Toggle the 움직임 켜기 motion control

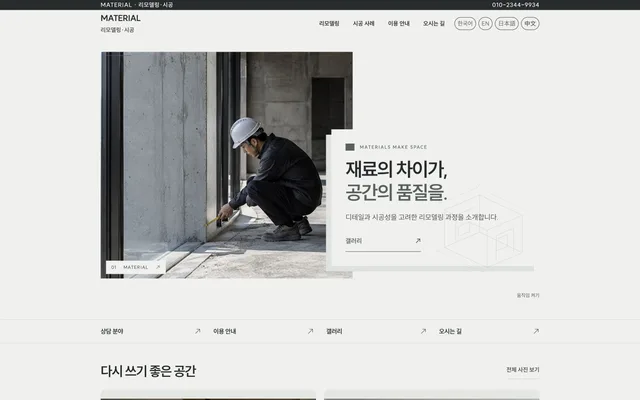528,295
